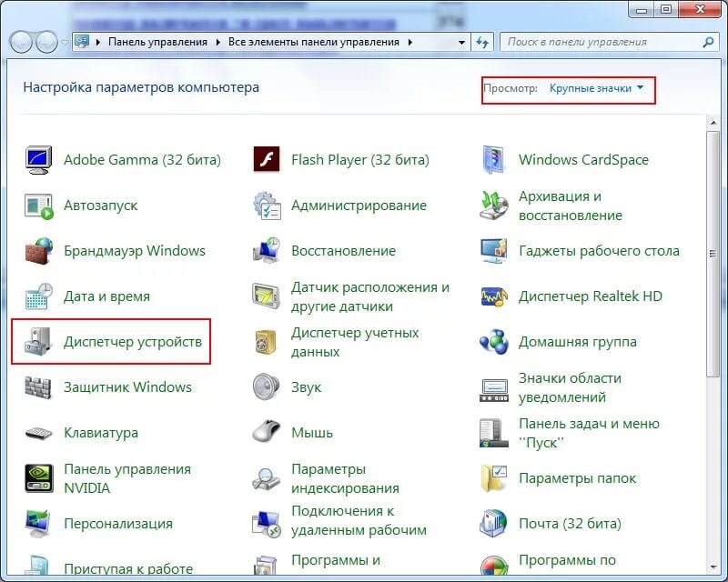Click the search magnifier button
Image resolution: width=728 pixels, height=582 pixels.
[708, 42]
